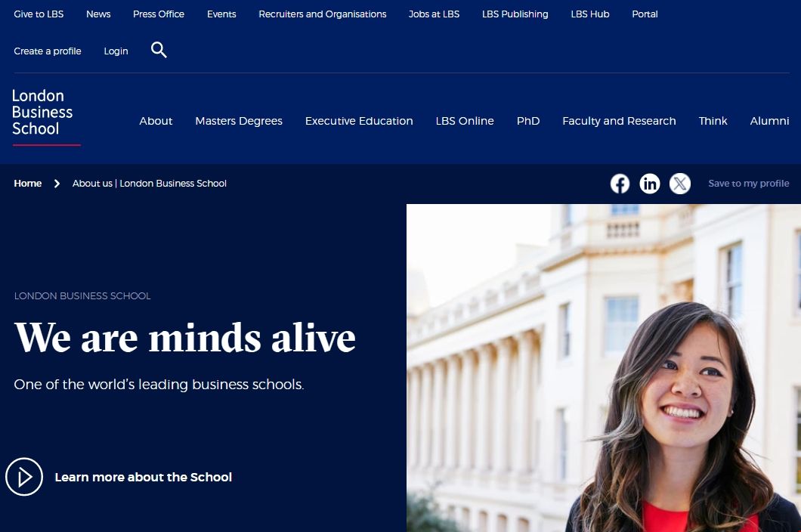Expand the Faculty and Research menu
The image size is (801, 532).
click(x=619, y=121)
